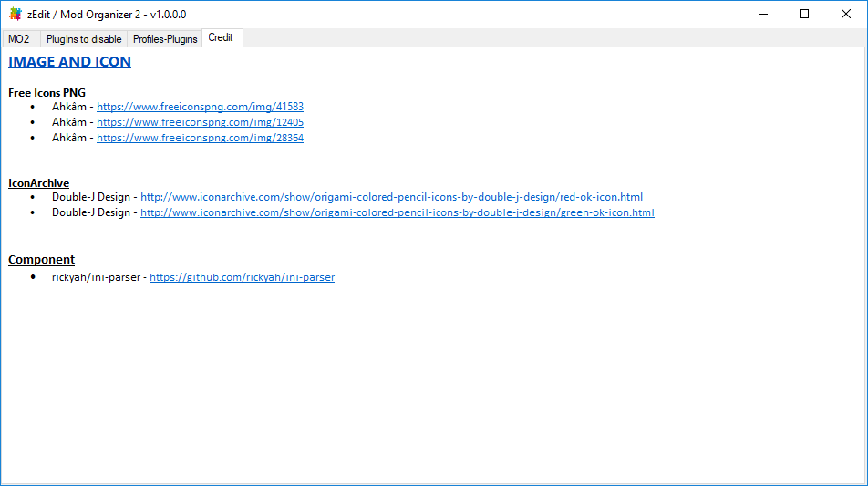Switch to the MO2 tab
This screenshot has height=486, width=868.
pos(20,38)
